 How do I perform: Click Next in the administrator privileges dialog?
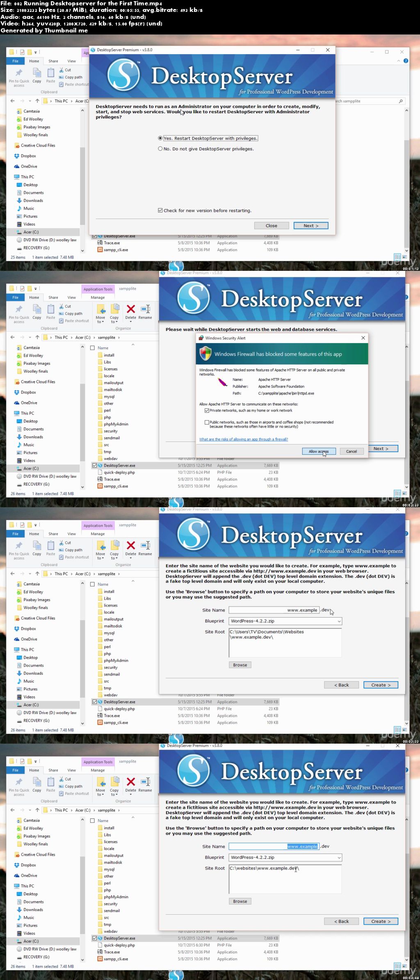311,226
